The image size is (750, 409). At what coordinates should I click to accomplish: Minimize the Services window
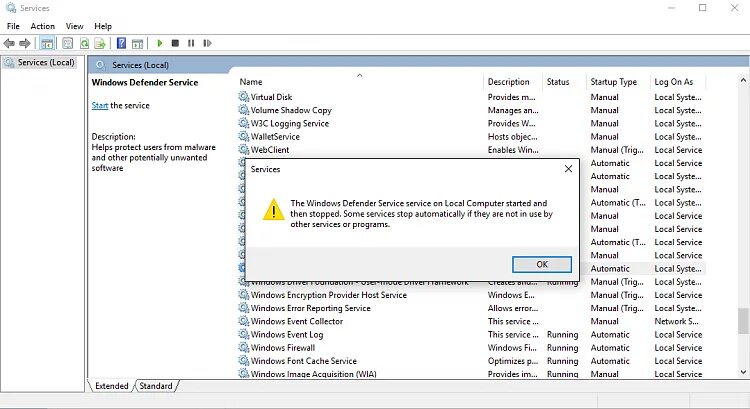[x=672, y=8]
